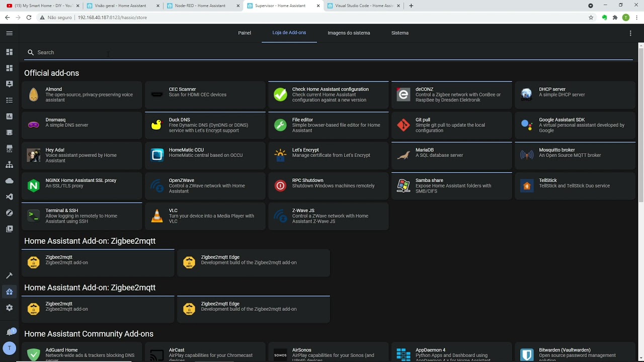Click the AdGuard Home shield icon
644x362 pixels.
(x=34, y=354)
